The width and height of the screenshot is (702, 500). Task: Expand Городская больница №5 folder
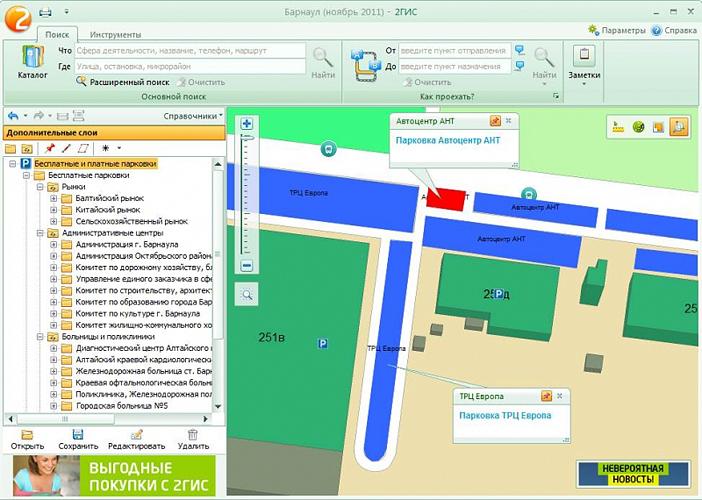coord(54,406)
